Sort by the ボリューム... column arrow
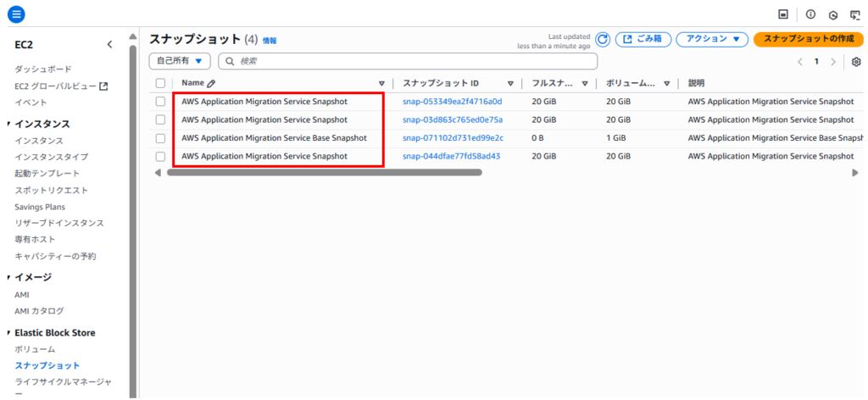Viewport: 868px width, 400px height. tap(666, 84)
